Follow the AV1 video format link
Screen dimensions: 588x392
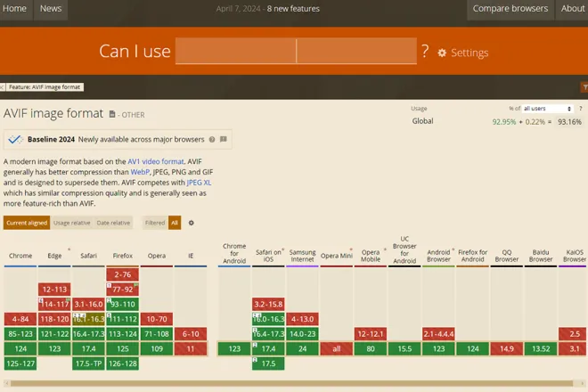(156, 161)
